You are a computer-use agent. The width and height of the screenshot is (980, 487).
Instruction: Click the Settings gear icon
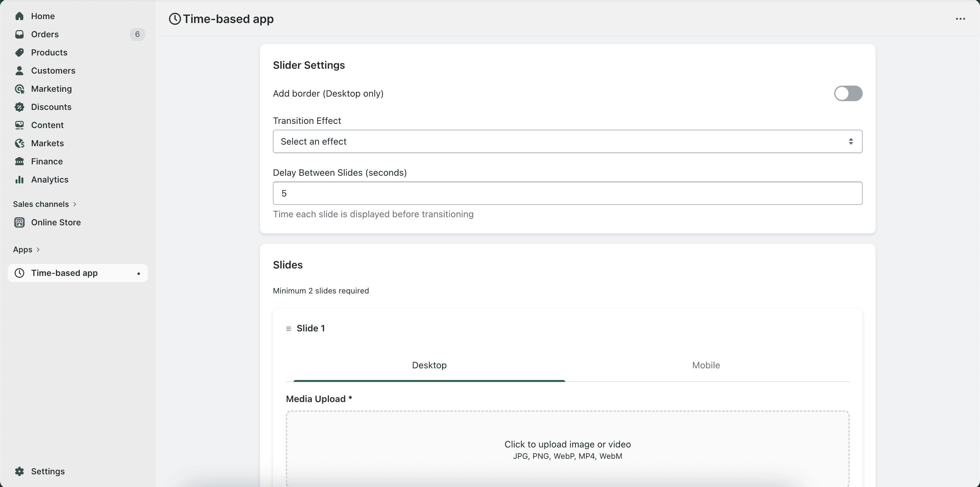[x=19, y=471]
